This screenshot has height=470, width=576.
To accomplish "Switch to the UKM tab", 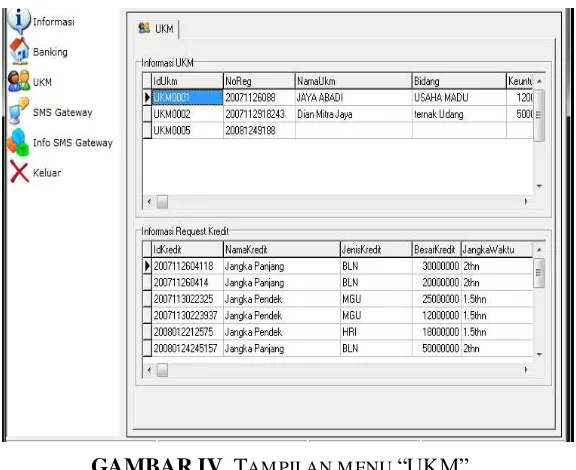I will (x=156, y=29).
